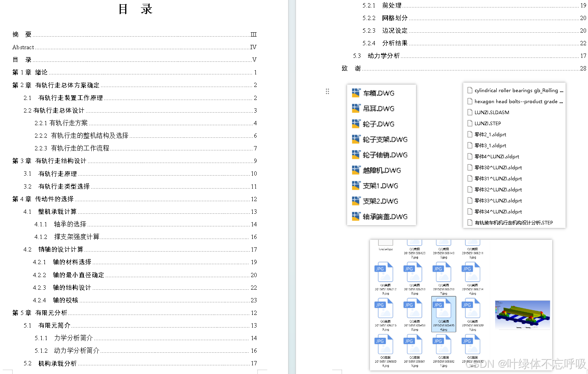Select the 支架2.DWG file icon
Image resolution: width=588 pixels, height=374 pixels.
coord(356,201)
